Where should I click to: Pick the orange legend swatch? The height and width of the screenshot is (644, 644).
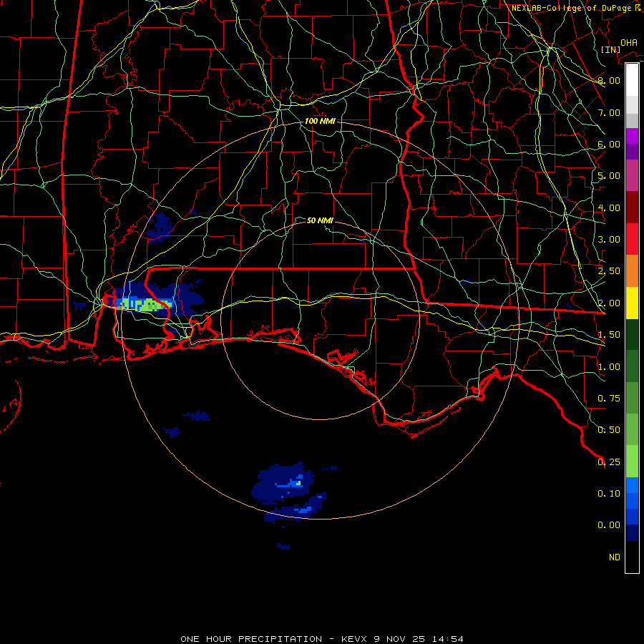click(x=632, y=271)
